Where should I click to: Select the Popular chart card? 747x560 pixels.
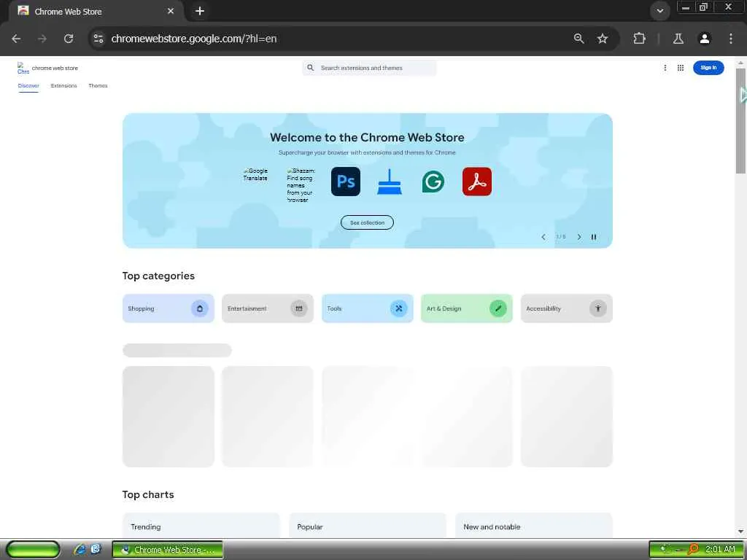point(368,526)
